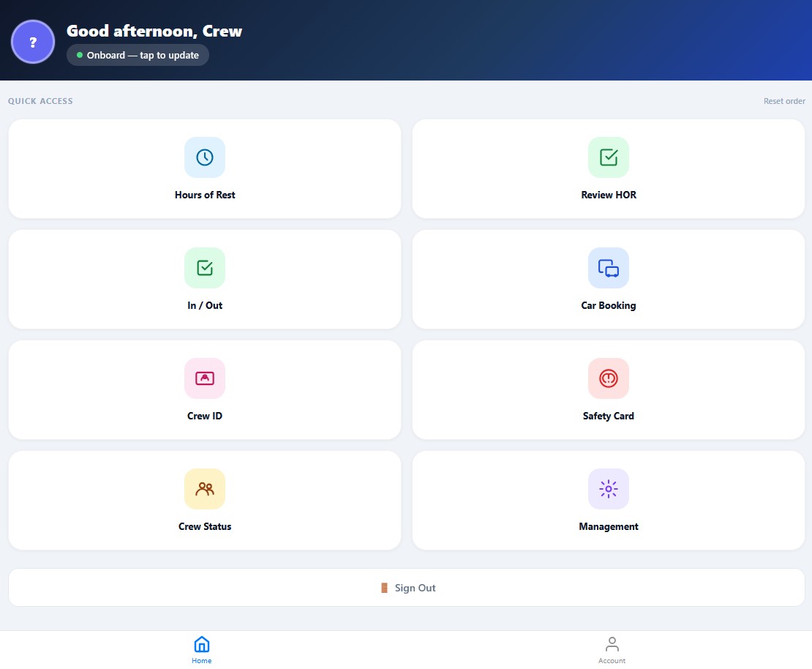The image size is (812, 669).
Task: Click the Reset order link
Action: (x=784, y=101)
